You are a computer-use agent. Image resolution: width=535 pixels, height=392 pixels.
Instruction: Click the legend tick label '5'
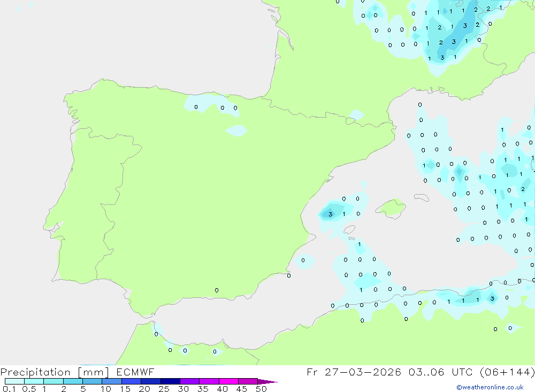(x=83, y=389)
